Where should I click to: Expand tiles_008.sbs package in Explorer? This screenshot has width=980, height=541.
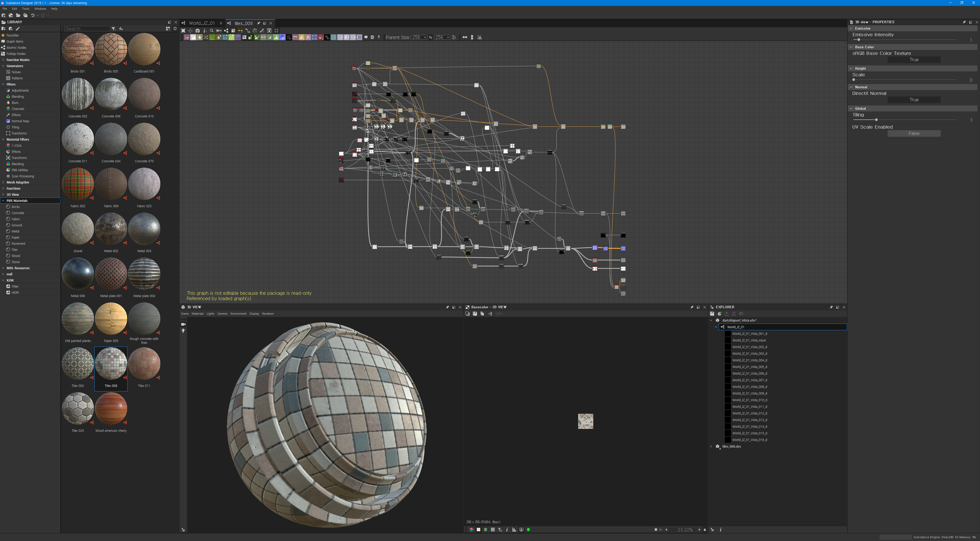tap(711, 447)
